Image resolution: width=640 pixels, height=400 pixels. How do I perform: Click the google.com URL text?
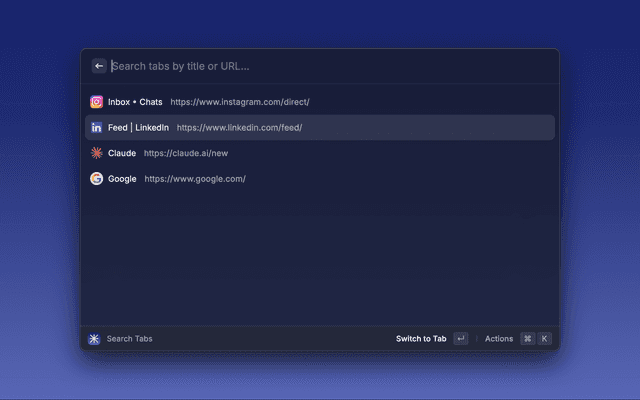click(195, 179)
